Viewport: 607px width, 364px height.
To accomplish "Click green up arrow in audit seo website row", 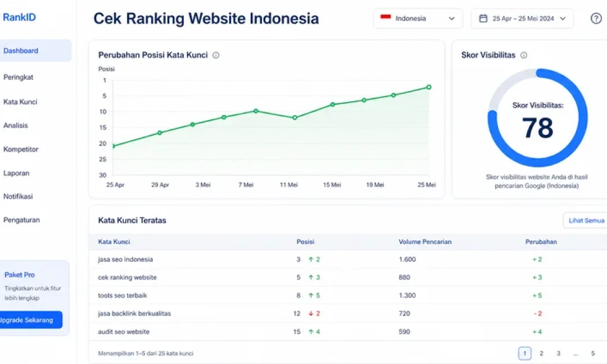I will (311, 332).
